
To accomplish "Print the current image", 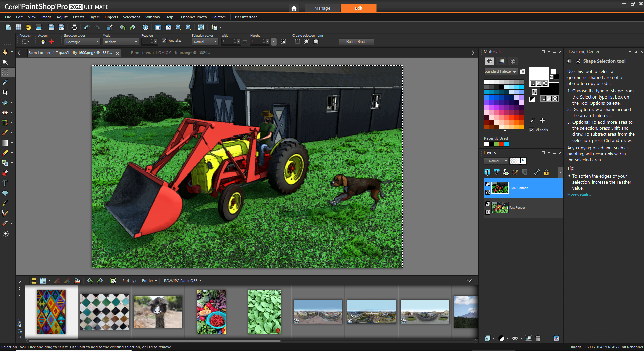I will [x=74, y=27].
